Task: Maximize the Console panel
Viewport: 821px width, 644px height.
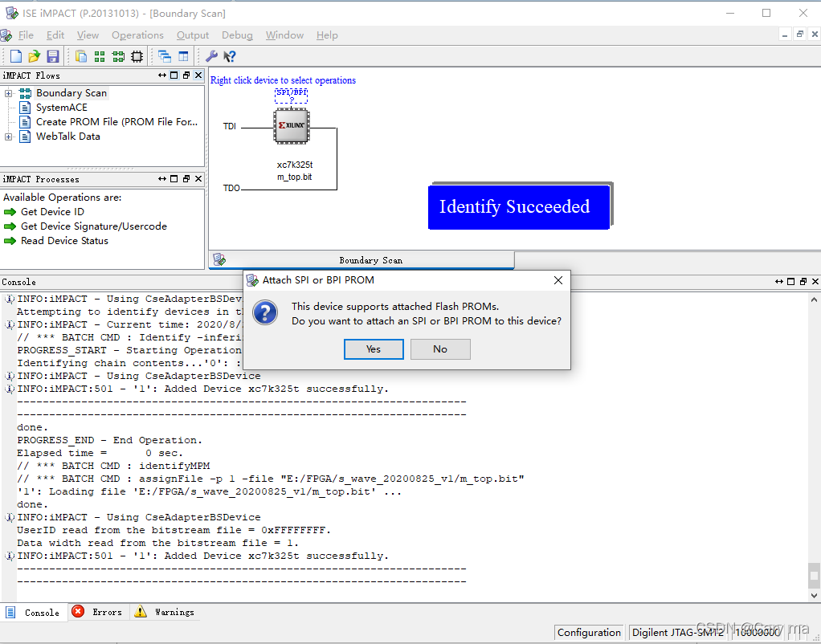Action: coord(791,282)
